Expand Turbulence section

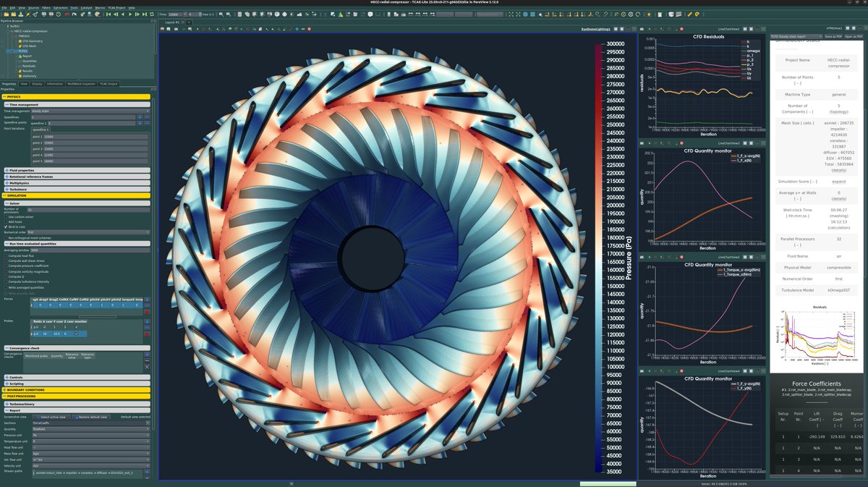click(x=77, y=190)
